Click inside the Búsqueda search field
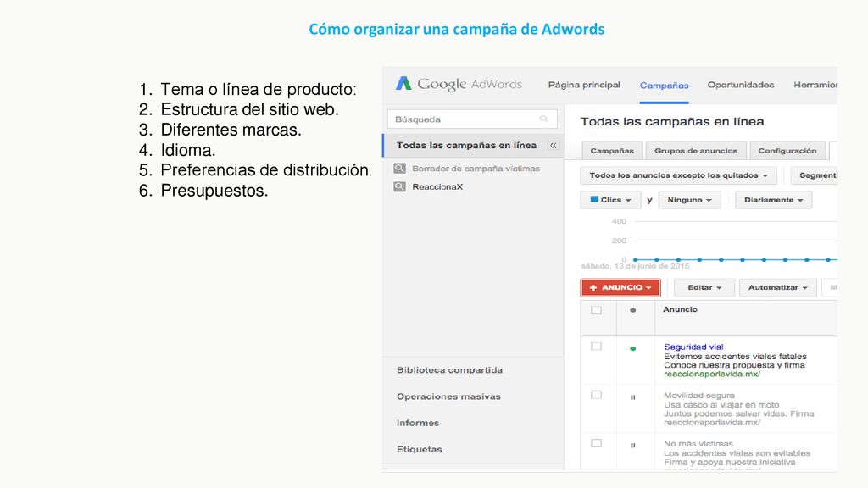Image resolution: width=868 pixels, height=488 pixels. coord(472,119)
